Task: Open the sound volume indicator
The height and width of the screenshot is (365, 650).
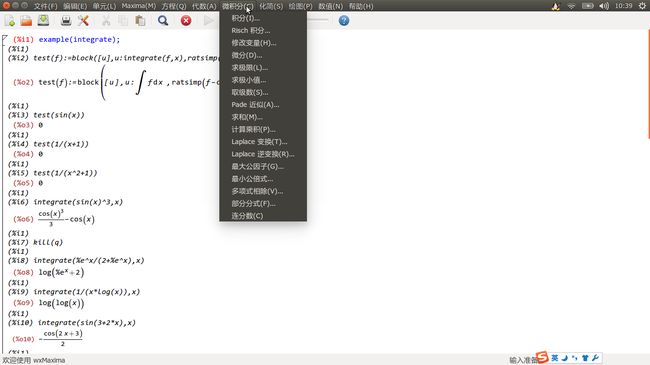Action: click(604, 6)
